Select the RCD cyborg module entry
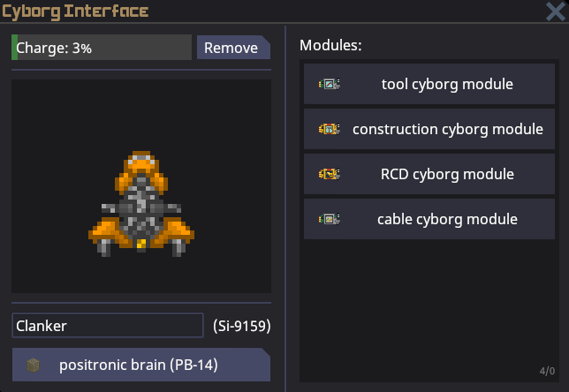Screen dimensions: 569x392 click(x=447, y=174)
